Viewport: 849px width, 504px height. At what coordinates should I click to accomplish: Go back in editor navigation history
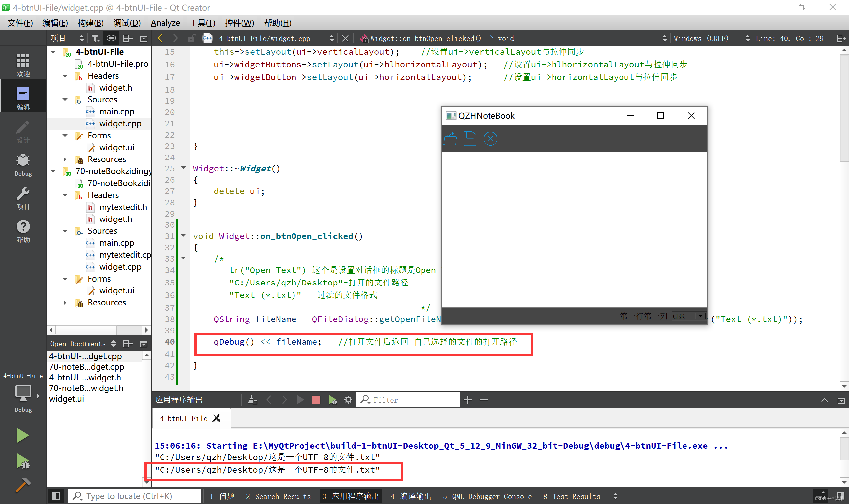(x=160, y=38)
